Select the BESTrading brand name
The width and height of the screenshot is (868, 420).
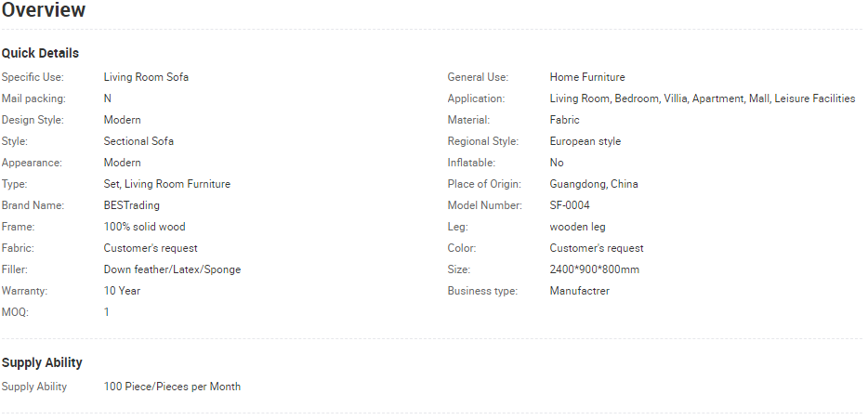point(131,205)
